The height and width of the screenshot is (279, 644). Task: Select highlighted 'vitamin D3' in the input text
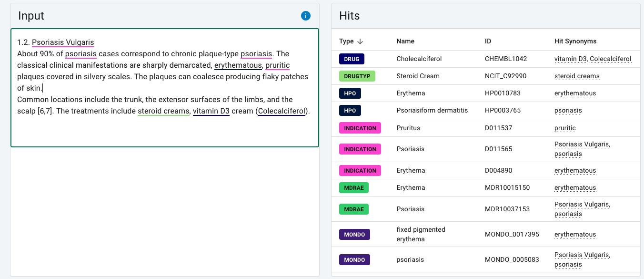211,111
